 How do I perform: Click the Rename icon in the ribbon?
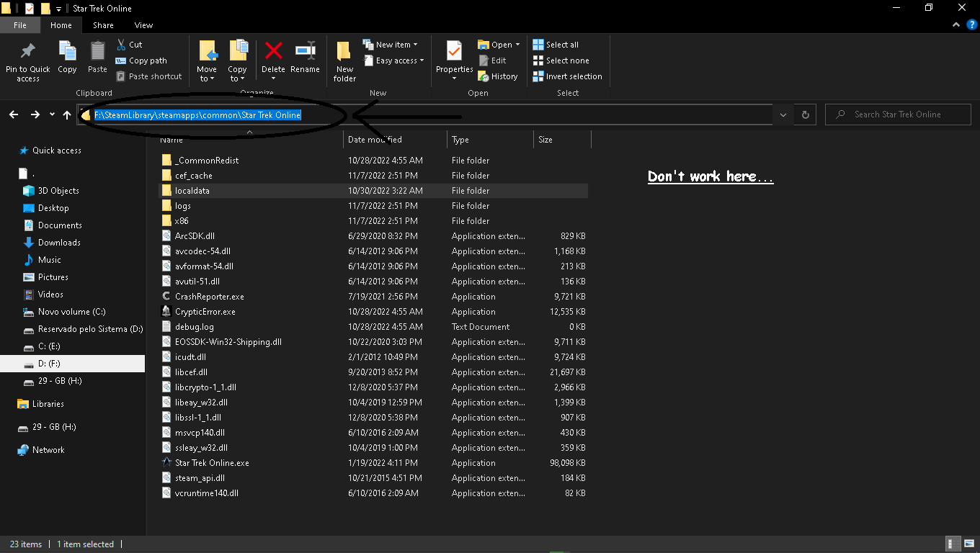point(305,51)
